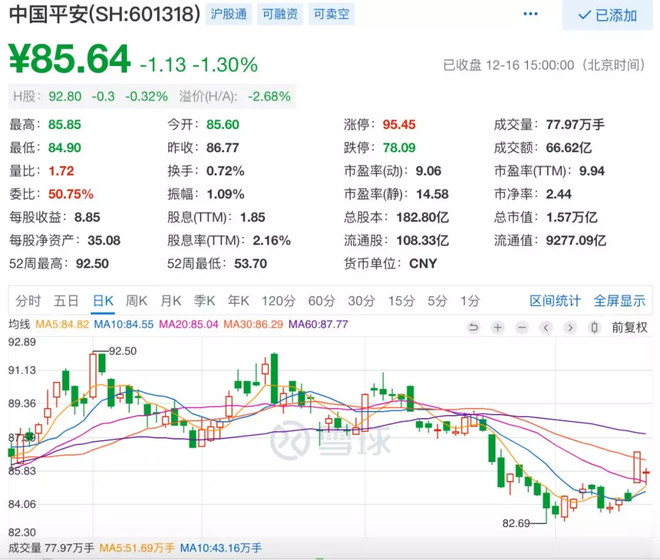This screenshot has height=560, width=660.
Task: Click the 可卖空 tag
Action: 331,14
